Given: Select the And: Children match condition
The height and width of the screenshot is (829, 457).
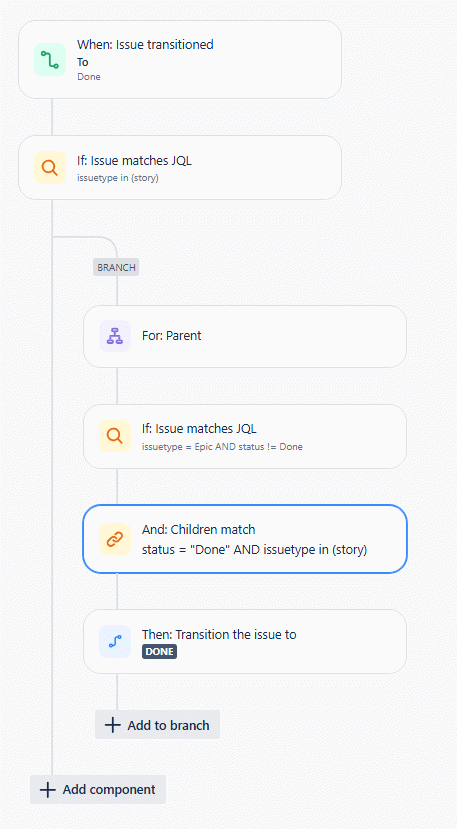Looking at the screenshot, I should click(245, 539).
